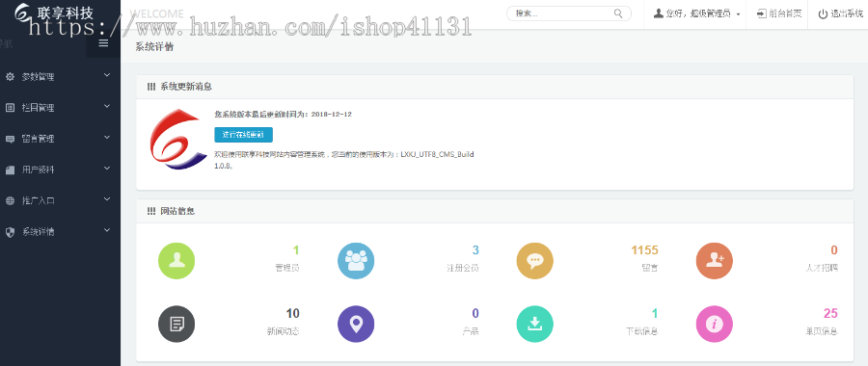Click the list icon beside 栏目管理
The width and height of the screenshot is (868, 366).
pos(10,108)
